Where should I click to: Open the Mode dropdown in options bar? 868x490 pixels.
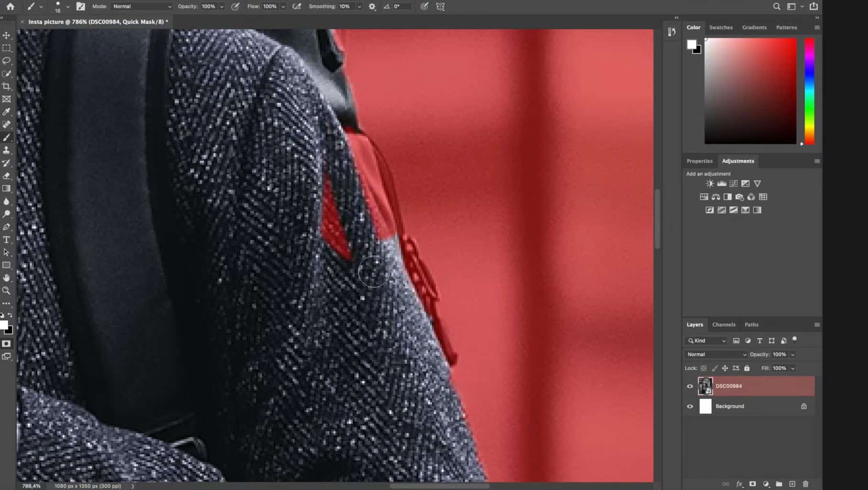pos(141,6)
